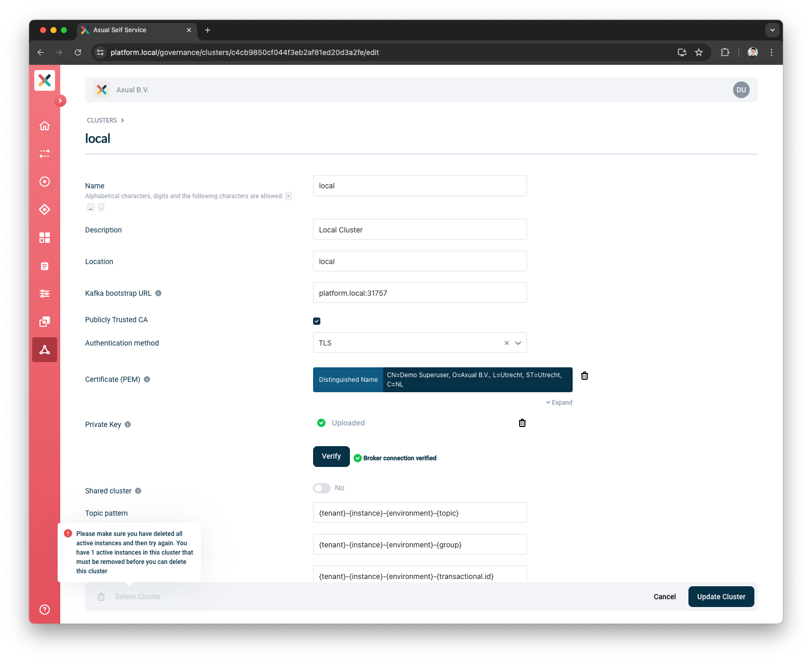Open browser extensions puzzle icon
The width and height of the screenshot is (812, 662).
click(725, 52)
